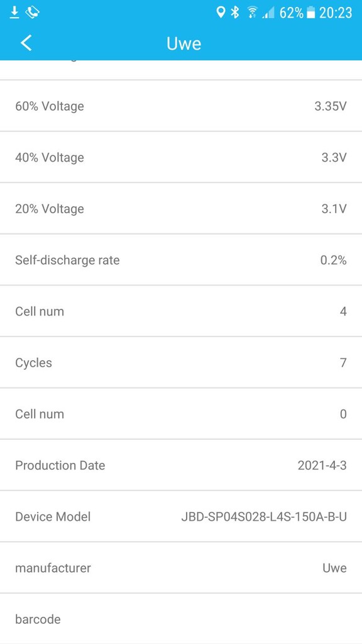Change the manufacturer value Uwe

click(x=334, y=568)
